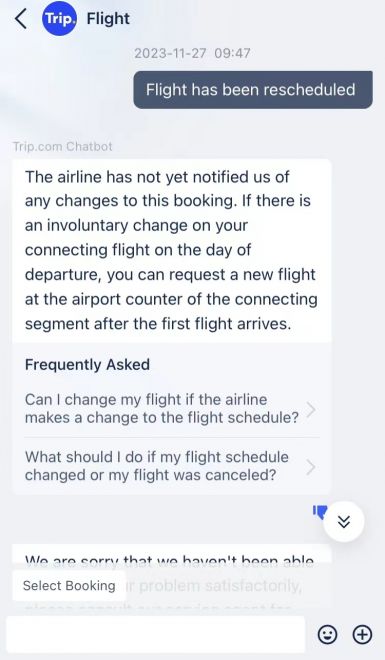Jump to latest messages with double-chevron button

[x=344, y=522]
